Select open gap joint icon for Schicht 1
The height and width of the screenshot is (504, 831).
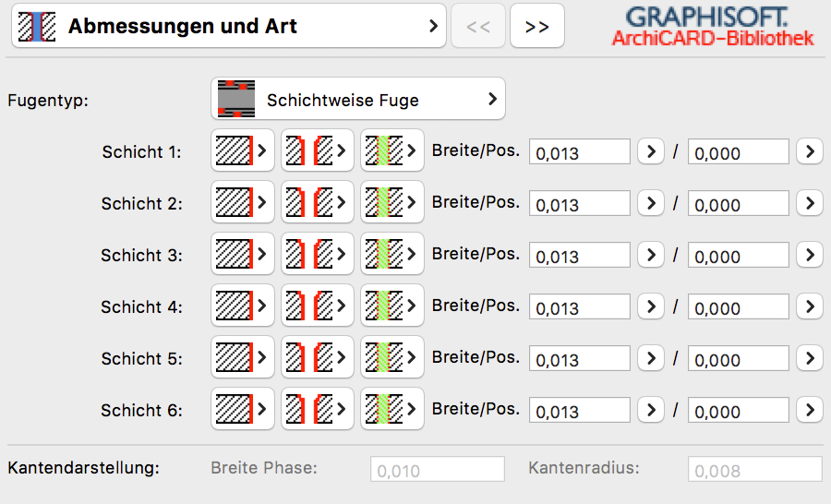pyautogui.click(x=317, y=150)
